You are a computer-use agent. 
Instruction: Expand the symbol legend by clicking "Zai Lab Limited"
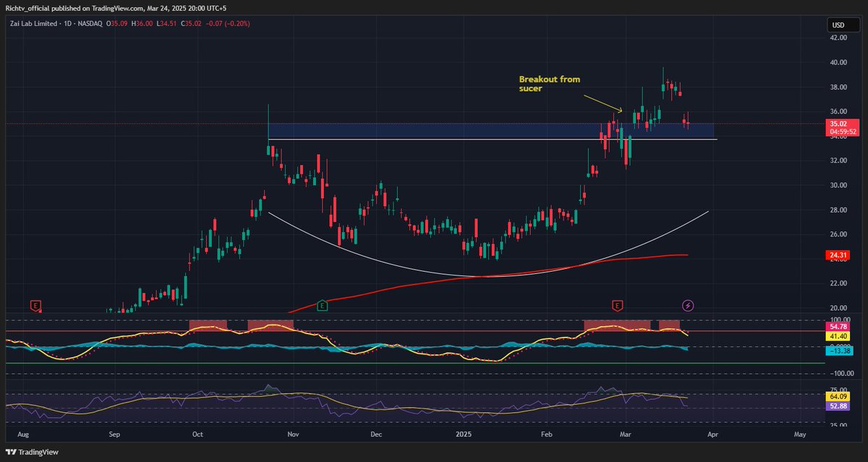click(35, 22)
